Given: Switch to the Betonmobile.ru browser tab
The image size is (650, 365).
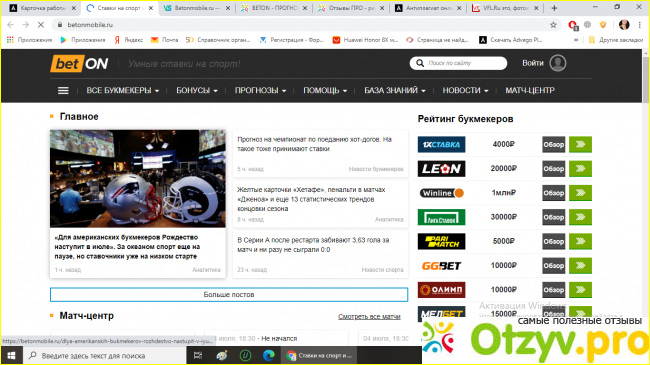Looking at the screenshot, I should pos(197,8).
